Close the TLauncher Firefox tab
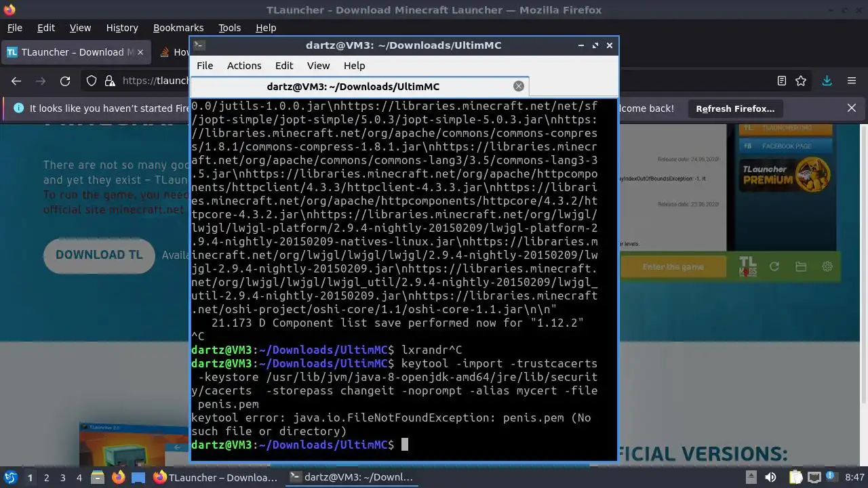This screenshot has height=488, width=868. tap(140, 52)
